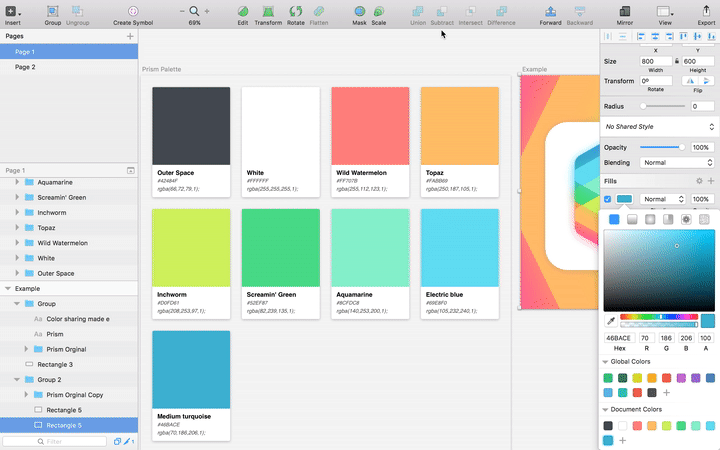Click the Rotate tool icon
The height and width of the screenshot is (450, 720).
coord(295,12)
